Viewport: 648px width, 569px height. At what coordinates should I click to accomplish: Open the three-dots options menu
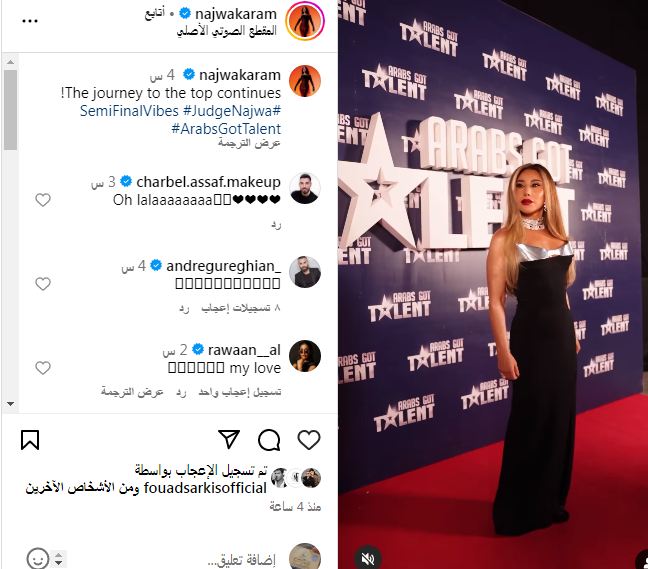tap(30, 21)
